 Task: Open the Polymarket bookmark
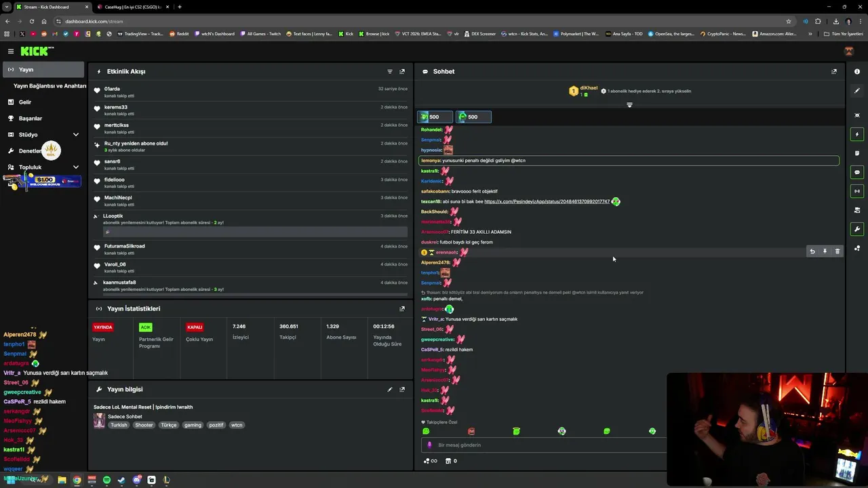coord(576,33)
